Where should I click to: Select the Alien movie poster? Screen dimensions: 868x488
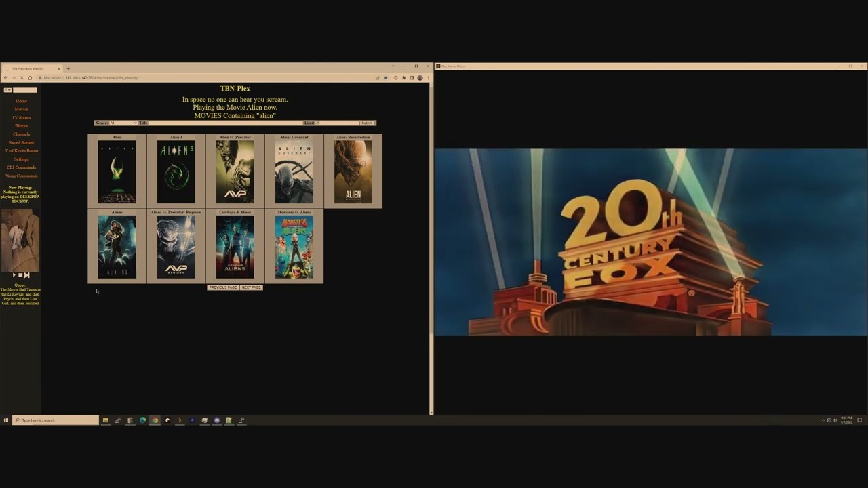pyautogui.click(x=117, y=172)
